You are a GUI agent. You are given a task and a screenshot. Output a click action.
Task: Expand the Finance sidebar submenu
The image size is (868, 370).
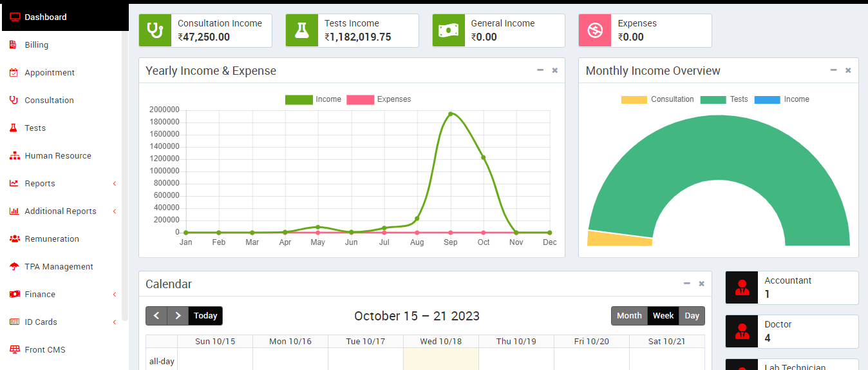40,295
